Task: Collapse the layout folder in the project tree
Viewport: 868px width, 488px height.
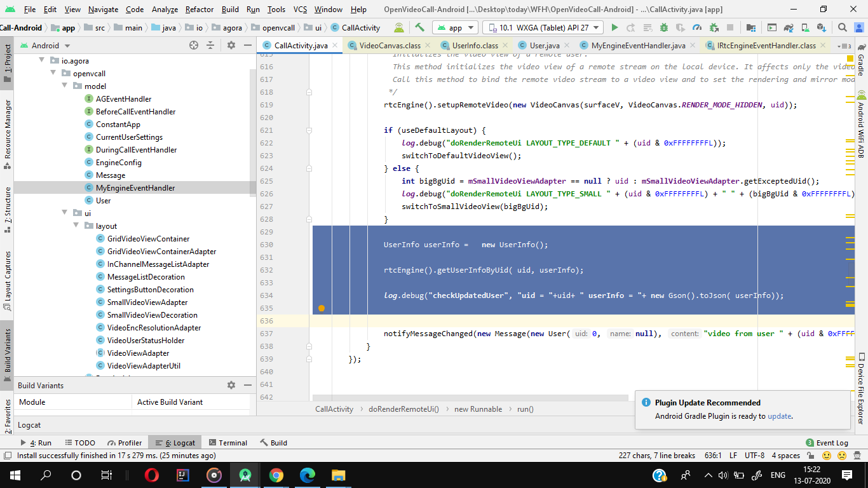Action: 76,226
